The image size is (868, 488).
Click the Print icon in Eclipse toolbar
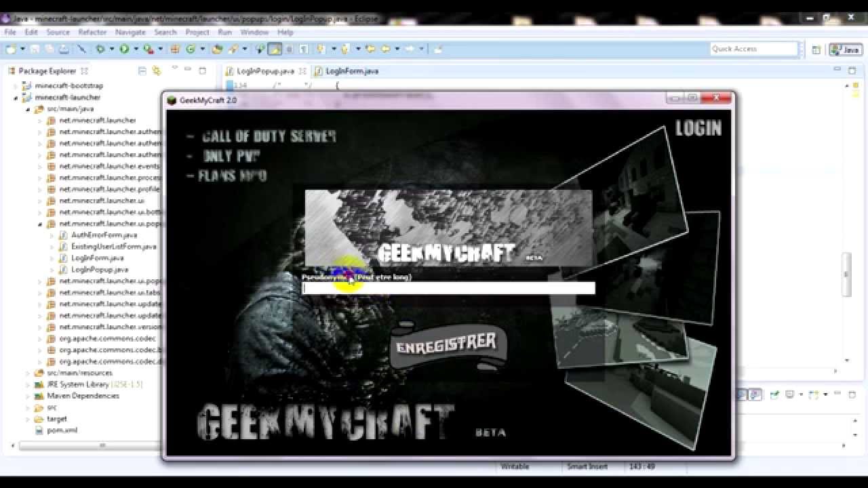[x=64, y=49]
